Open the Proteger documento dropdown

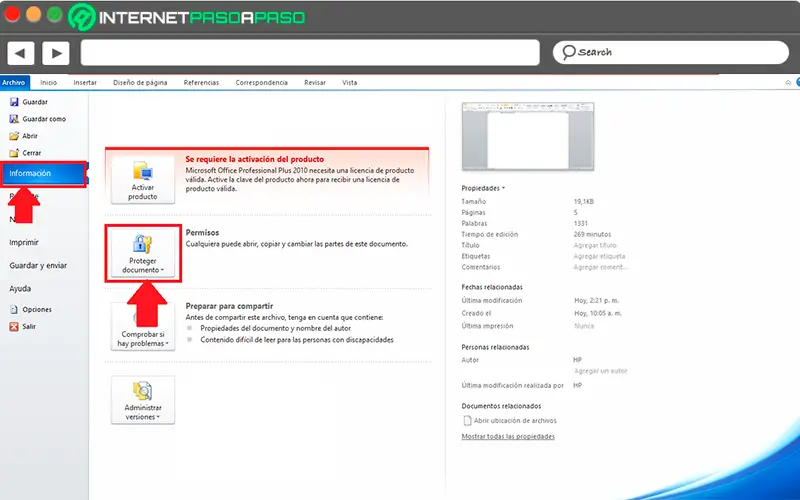143,253
